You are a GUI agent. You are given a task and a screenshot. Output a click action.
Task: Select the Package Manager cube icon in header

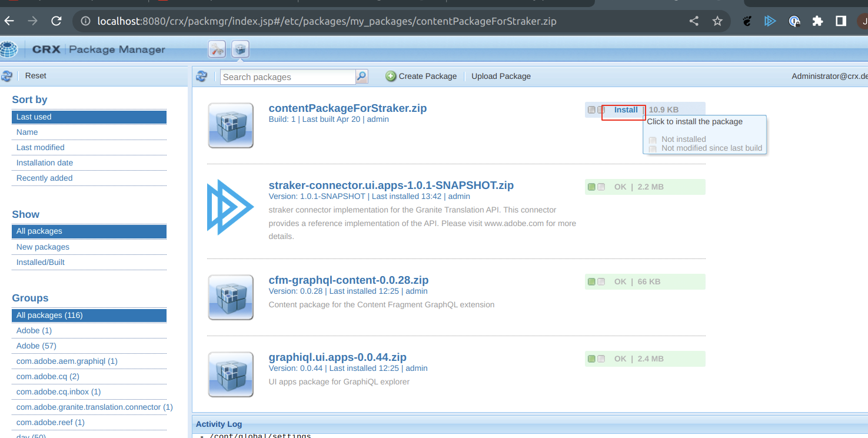[x=240, y=49]
